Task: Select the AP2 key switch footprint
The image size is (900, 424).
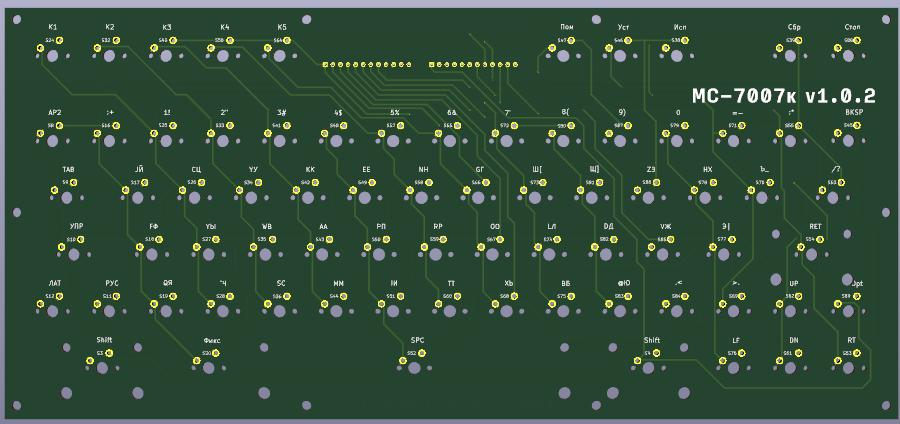Action: point(54,142)
